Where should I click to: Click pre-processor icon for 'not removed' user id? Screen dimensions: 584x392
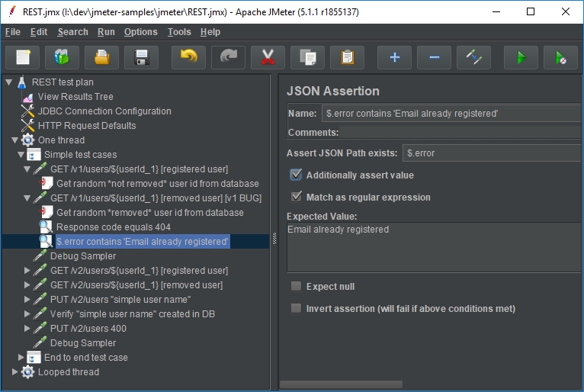pyautogui.click(x=47, y=183)
